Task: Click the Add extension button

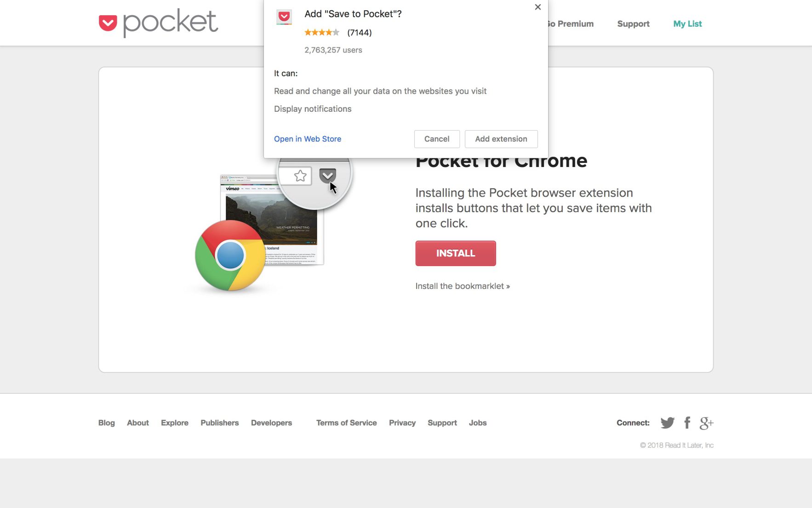Action: pyautogui.click(x=501, y=139)
